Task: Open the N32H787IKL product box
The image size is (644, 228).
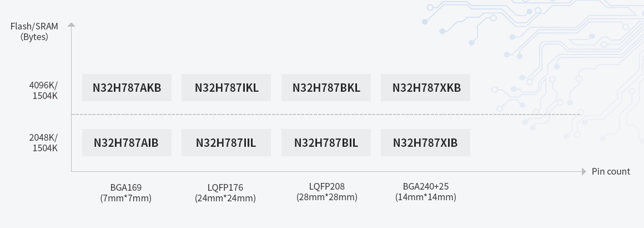Action: pyautogui.click(x=227, y=88)
